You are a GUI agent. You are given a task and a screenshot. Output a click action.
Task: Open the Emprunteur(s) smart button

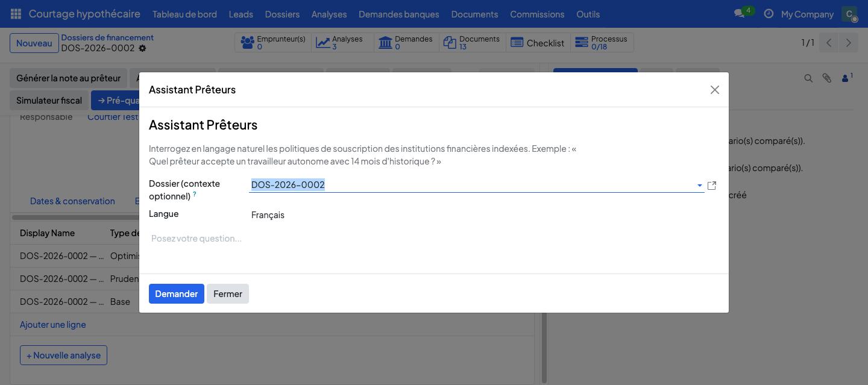[x=273, y=43]
